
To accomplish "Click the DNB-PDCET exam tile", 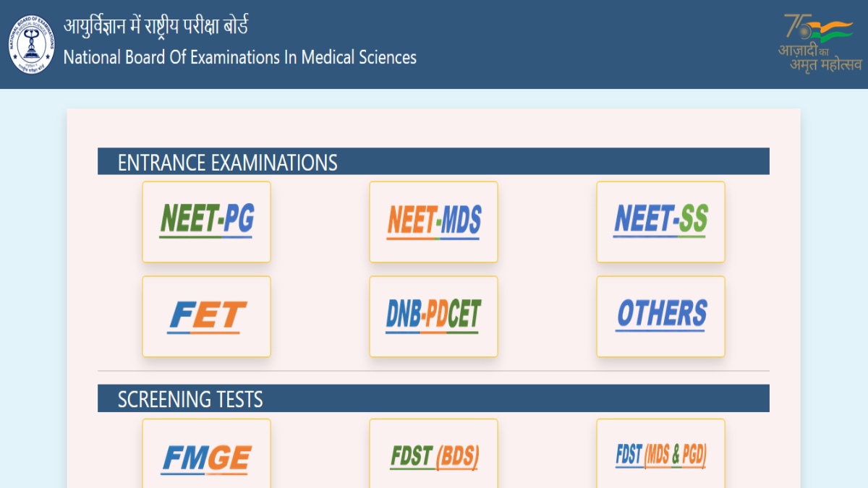I will 433,317.
